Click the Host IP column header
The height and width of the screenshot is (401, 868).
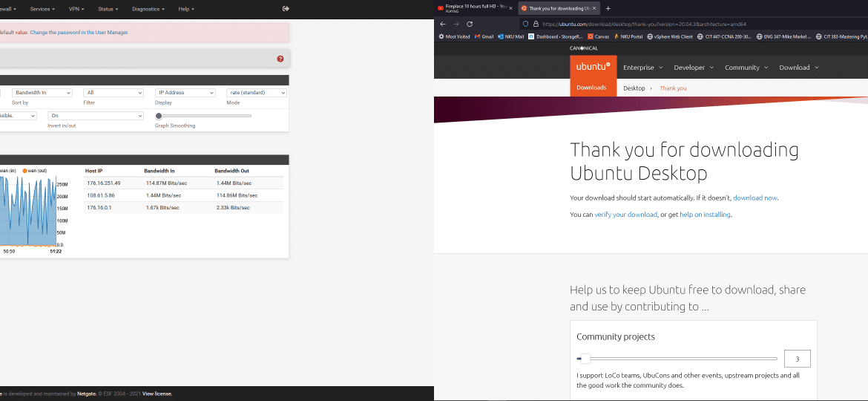point(95,171)
